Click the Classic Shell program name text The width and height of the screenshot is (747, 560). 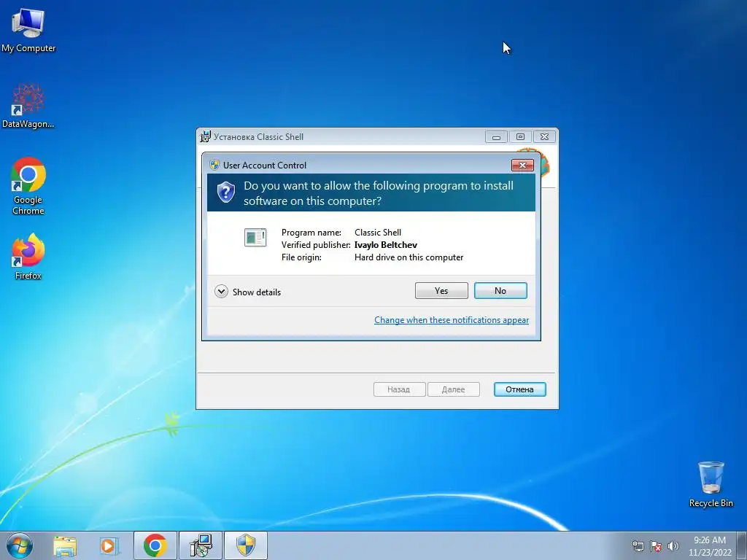click(378, 233)
